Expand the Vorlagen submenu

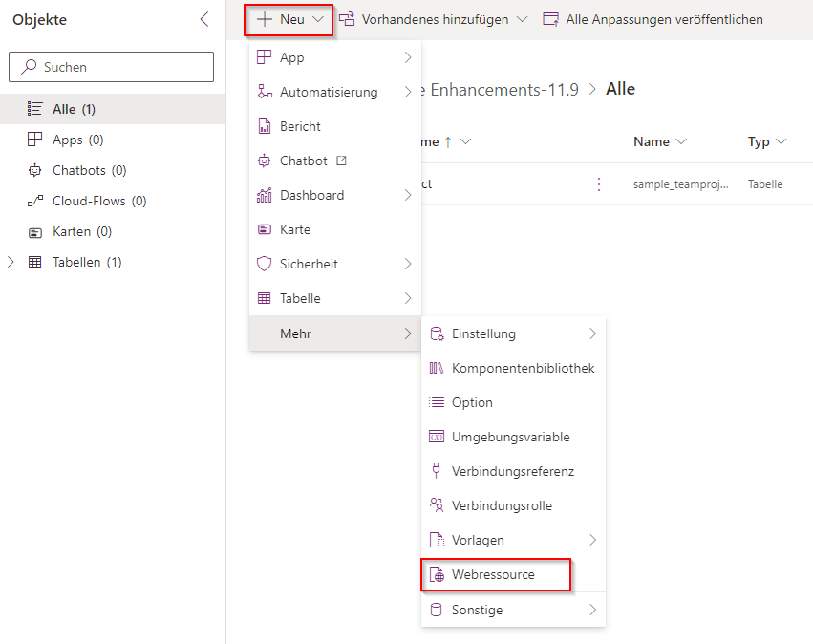(x=592, y=540)
